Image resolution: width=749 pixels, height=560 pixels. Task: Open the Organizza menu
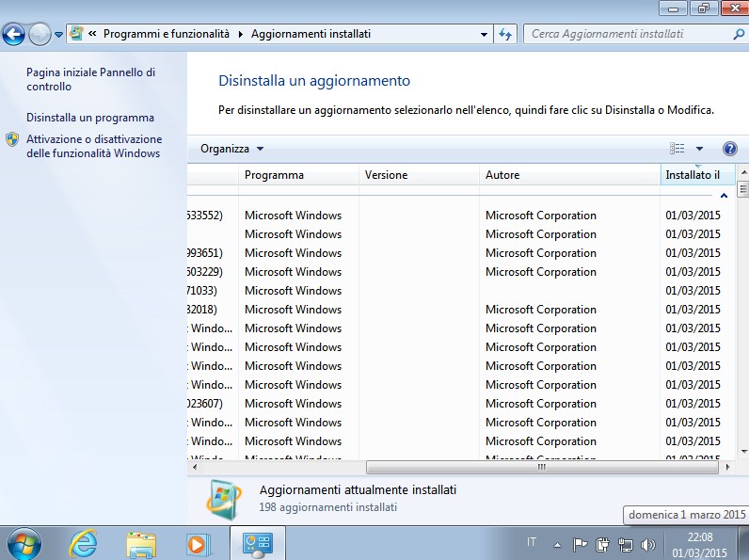[x=231, y=149]
